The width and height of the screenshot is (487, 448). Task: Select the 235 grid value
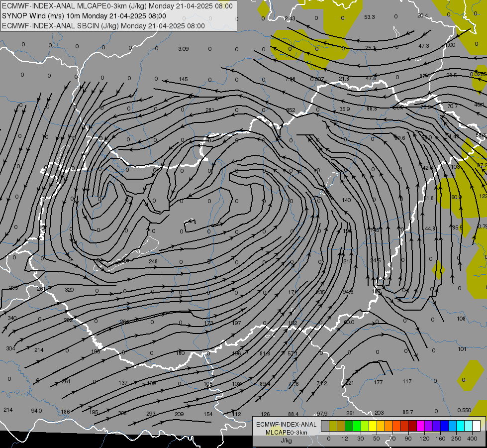pyautogui.click(x=320, y=292)
